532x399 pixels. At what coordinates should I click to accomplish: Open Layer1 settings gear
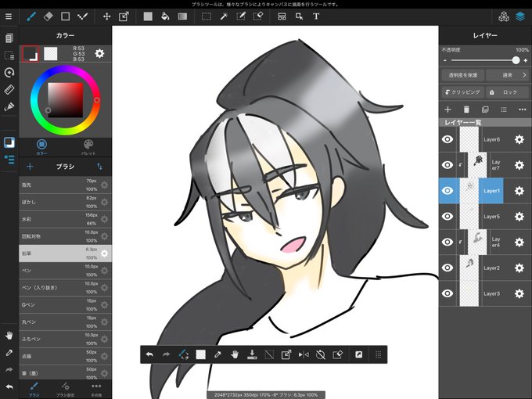tap(519, 191)
